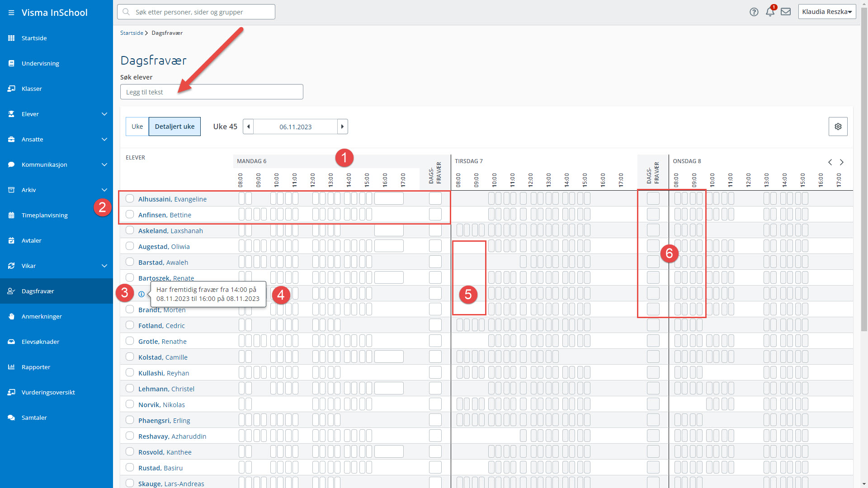The image size is (868, 488).
Task: Click the Anmerkninger hand icon
Action: tap(11, 316)
